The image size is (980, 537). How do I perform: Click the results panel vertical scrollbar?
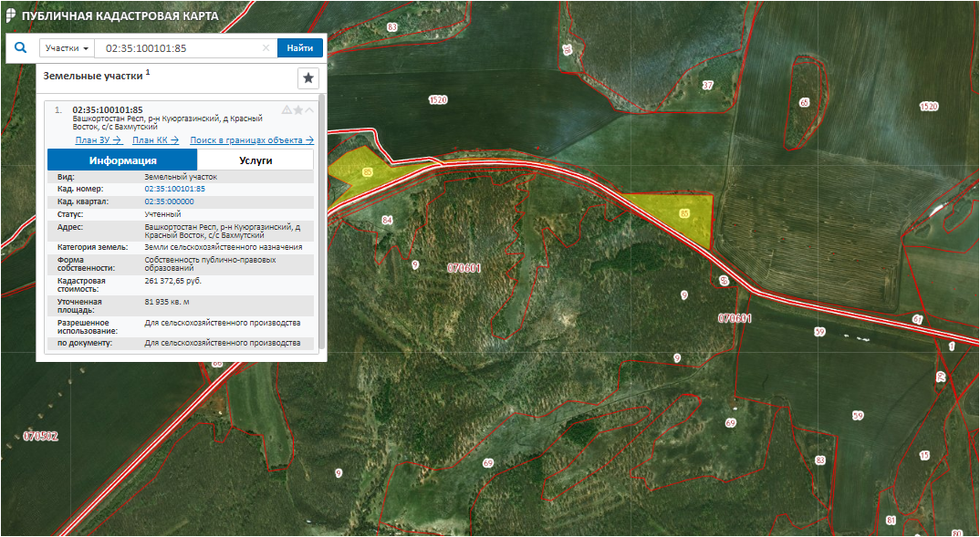pos(321,219)
